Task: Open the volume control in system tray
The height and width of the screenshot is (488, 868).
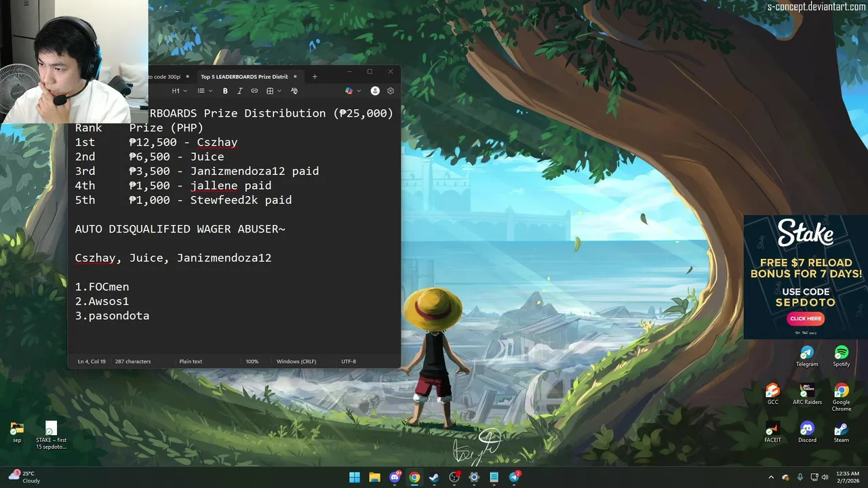Action: click(x=826, y=477)
